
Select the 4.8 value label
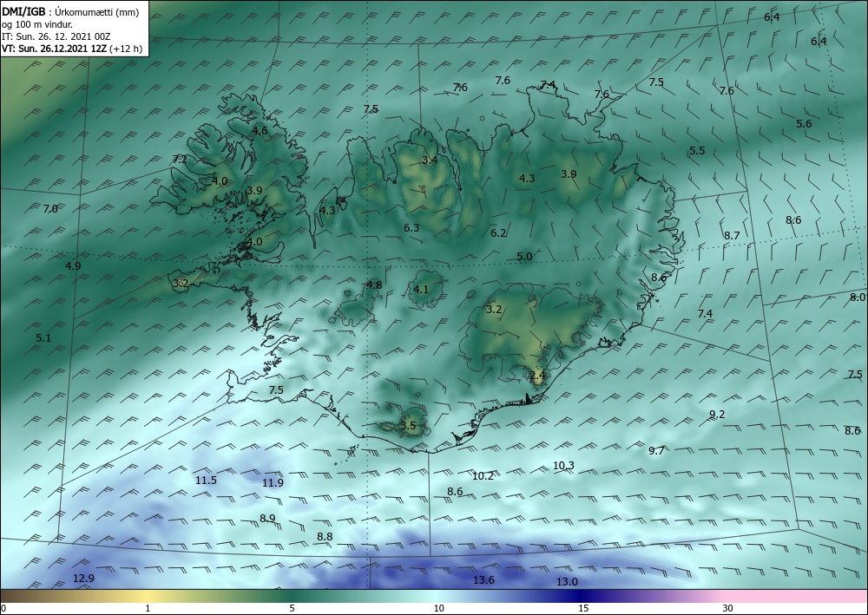[x=374, y=285]
